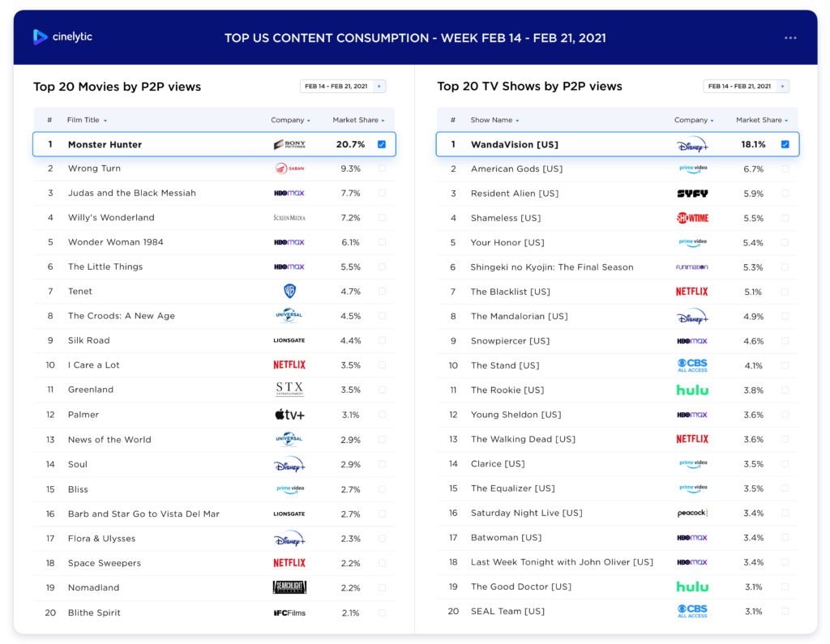Select the Snowpiercer [US] show
The height and width of the screenshot is (644, 830).
coord(511,341)
